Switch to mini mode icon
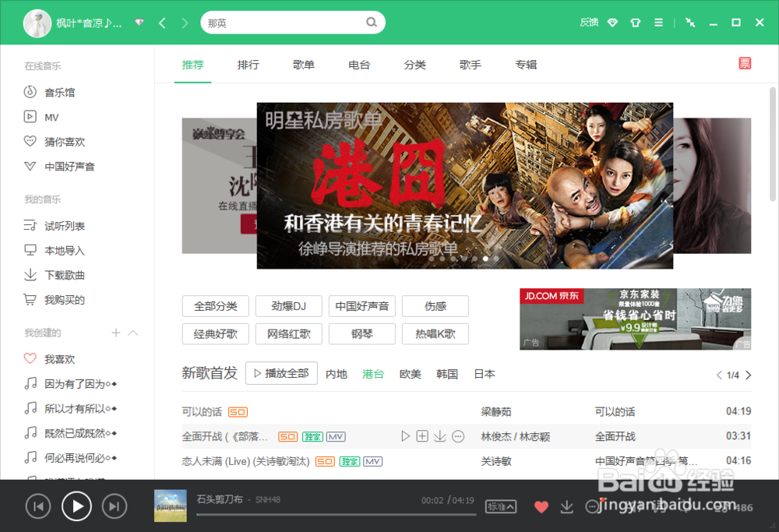The image size is (779, 532). [690, 23]
